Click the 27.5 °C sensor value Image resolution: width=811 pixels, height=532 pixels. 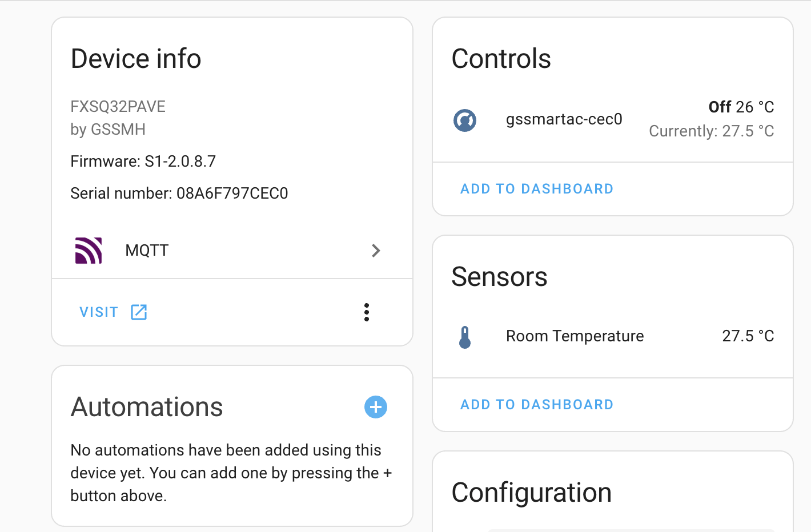coord(748,336)
